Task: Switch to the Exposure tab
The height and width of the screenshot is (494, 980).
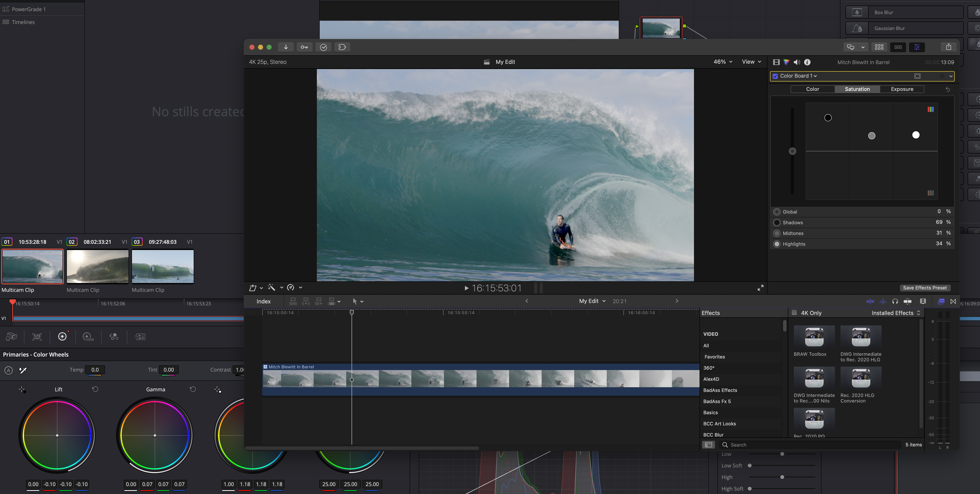Action: (x=902, y=89)
